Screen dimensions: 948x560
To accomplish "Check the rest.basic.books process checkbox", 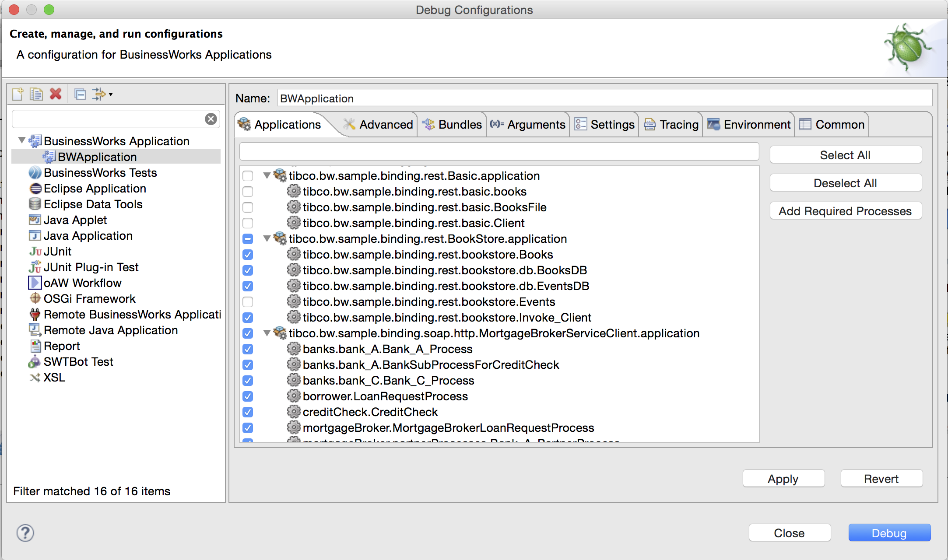I will coord(248,192).
